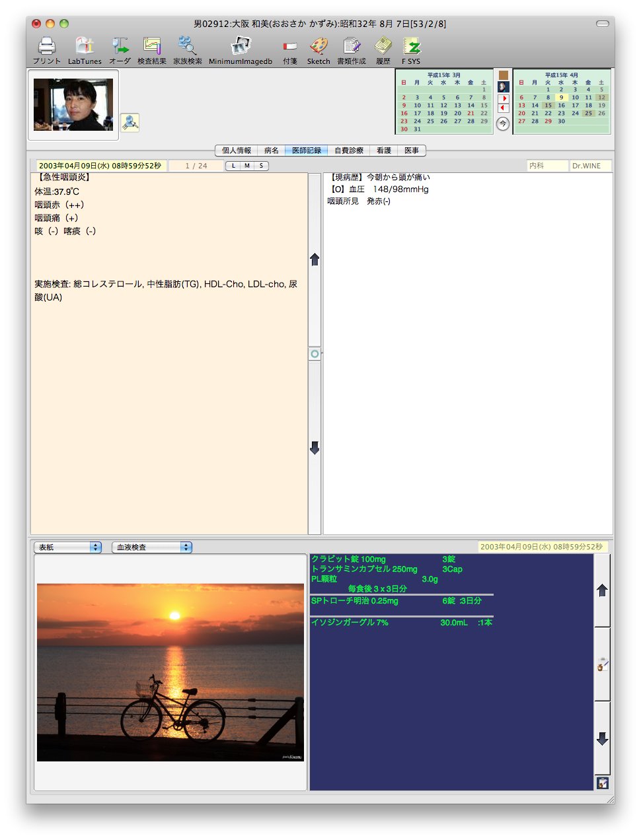Viewport: 641px width, 840px height.
Task: Advance calendar with red right arrow
Action: click(x=504, y=98)
